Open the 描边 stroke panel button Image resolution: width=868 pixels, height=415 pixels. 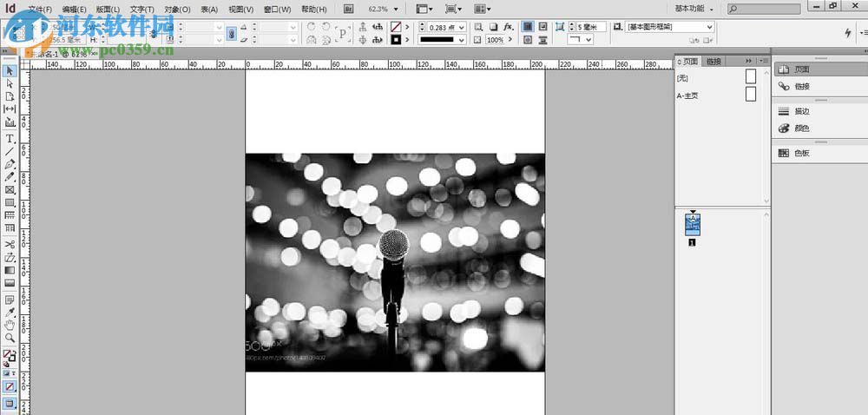(x=801, y=112)
